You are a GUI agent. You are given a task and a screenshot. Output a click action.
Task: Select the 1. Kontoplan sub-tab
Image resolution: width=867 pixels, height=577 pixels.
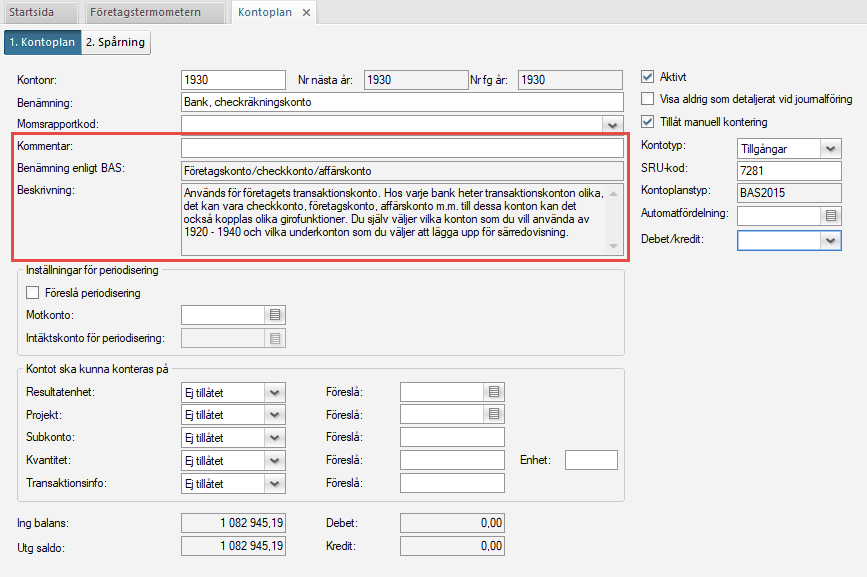[x=43, y=42]
